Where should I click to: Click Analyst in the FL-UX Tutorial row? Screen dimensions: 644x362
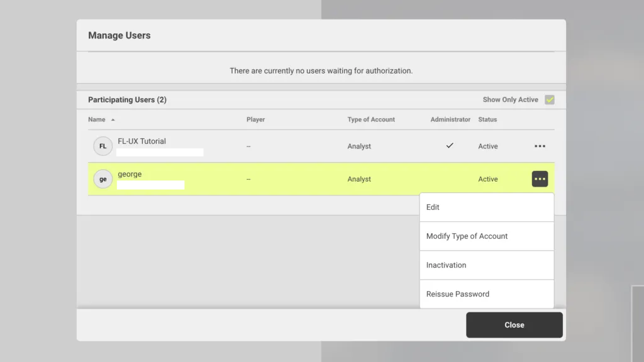click(x=359, y=146)
